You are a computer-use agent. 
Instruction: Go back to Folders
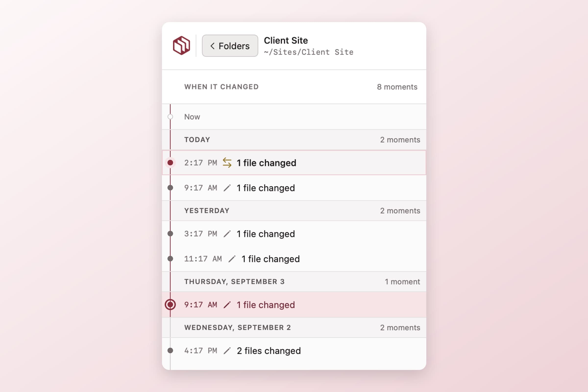click(x=230, y=46)
